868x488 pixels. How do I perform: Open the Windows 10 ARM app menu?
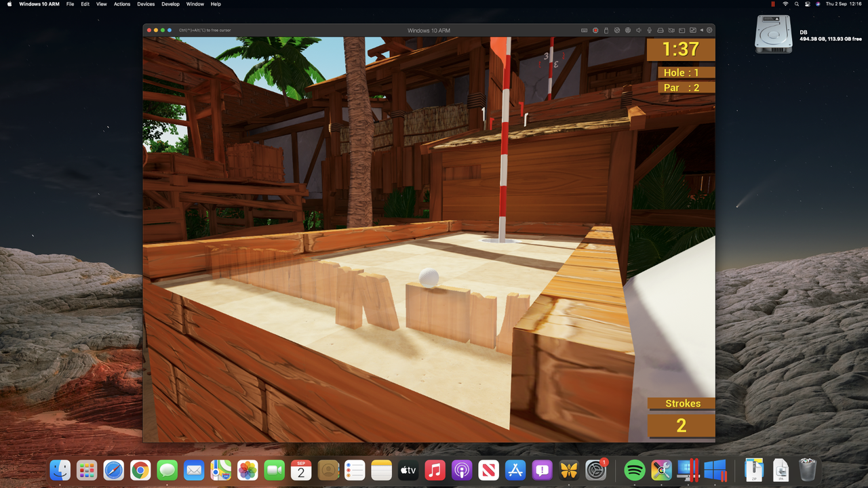tap(39, 4)
